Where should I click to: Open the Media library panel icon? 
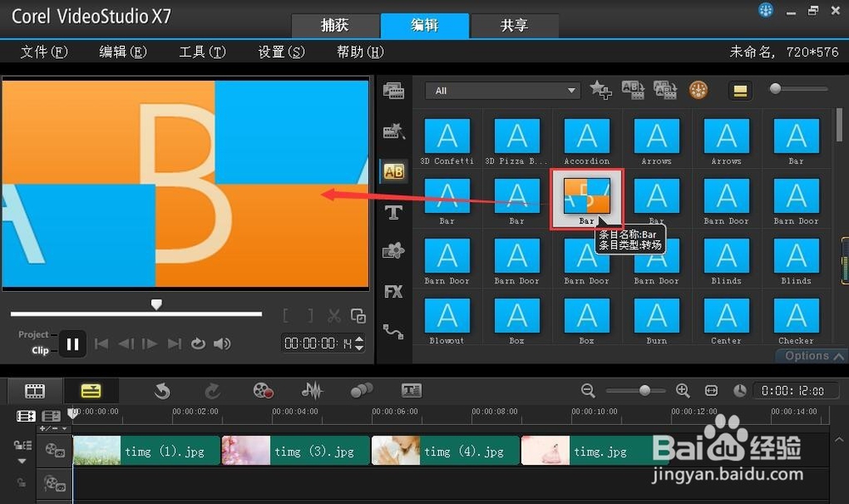pyautogui.click(x=394, y=91)
